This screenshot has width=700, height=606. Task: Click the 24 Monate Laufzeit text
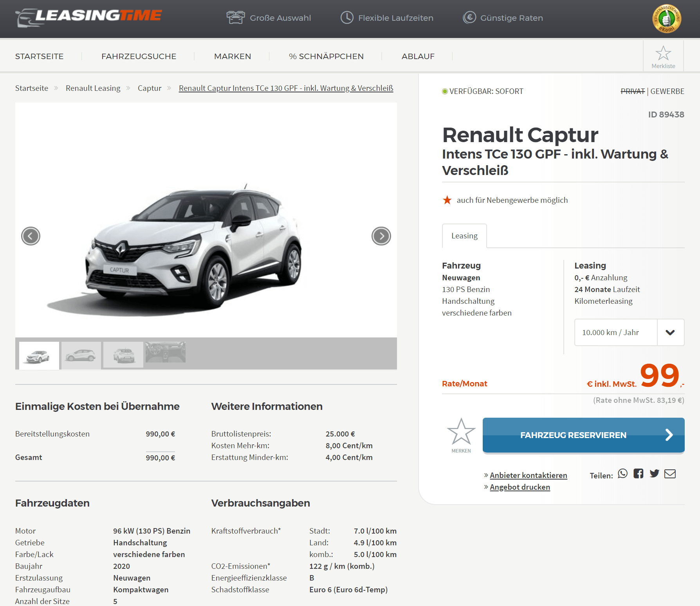coord(607,289)
